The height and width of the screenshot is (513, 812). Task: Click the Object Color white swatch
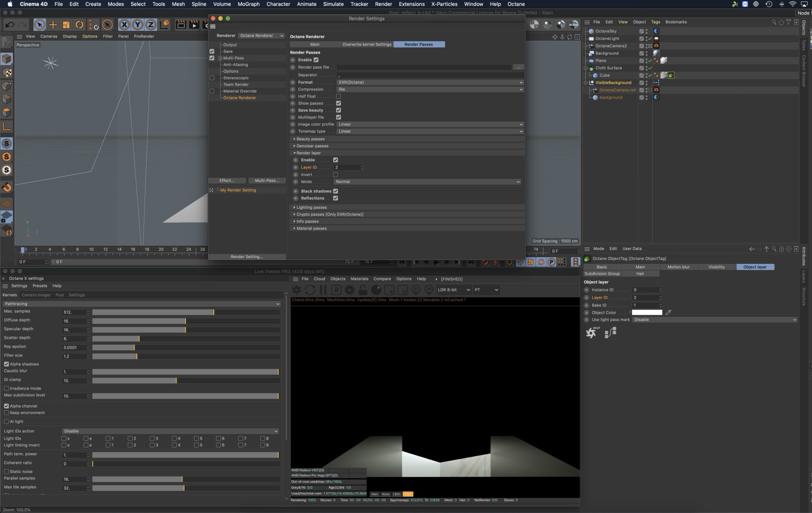[x=647, y=312]
